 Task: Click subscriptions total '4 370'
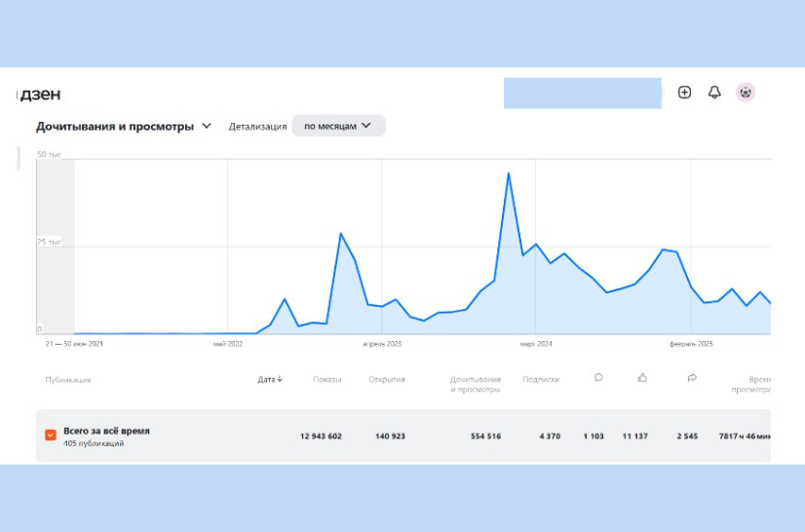pyautogui.click(x=550, y=437)
